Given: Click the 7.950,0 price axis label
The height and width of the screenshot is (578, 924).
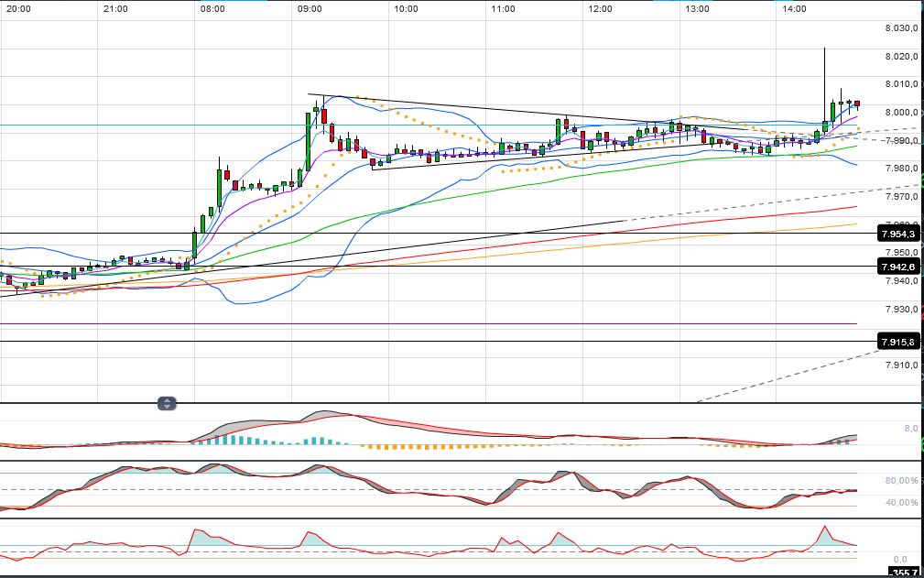Looking at the screenshot, I should tap(902, 253).
